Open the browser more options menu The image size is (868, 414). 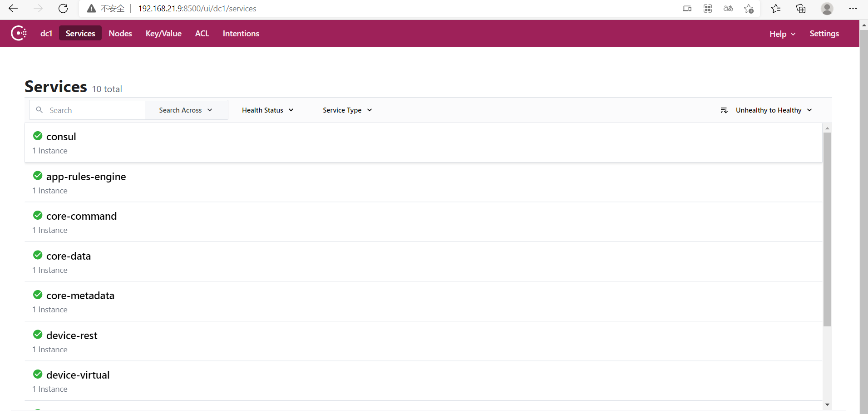point(853,9)
